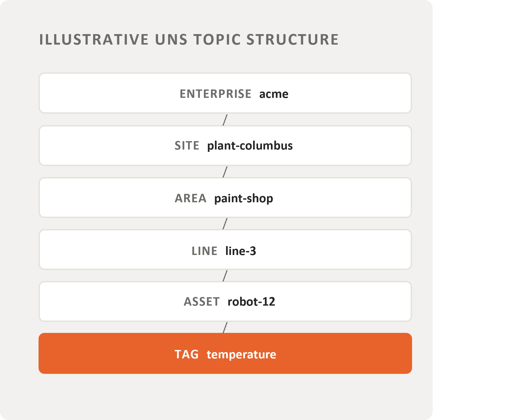Viewport: 529px width, 420px height.
Task: Click the orange TAG temperature box
Action: coord(225,353)
